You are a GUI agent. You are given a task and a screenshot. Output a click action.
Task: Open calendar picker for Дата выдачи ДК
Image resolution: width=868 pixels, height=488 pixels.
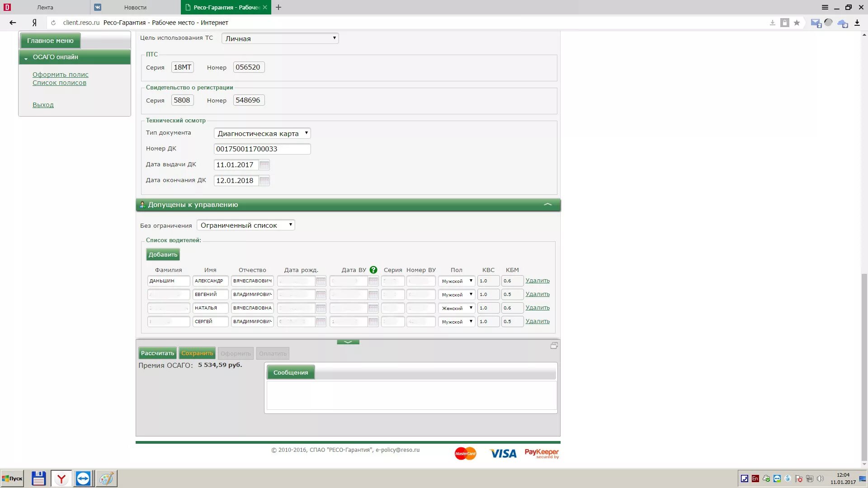click(264, 165)
